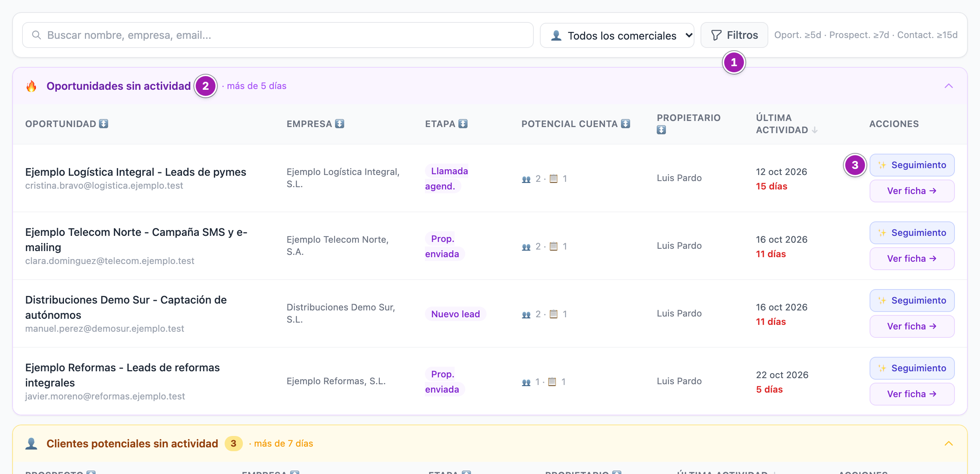980x474 pixels.
Task: Click the count badge 3 beside Clientes potenciales
Action: coord(233,444)
